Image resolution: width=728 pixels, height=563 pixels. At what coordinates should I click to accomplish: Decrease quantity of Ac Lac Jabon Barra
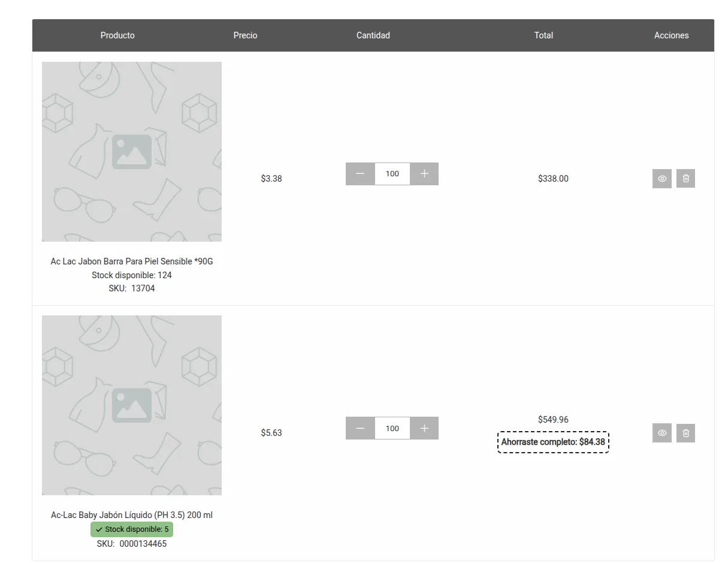[360, 174]
